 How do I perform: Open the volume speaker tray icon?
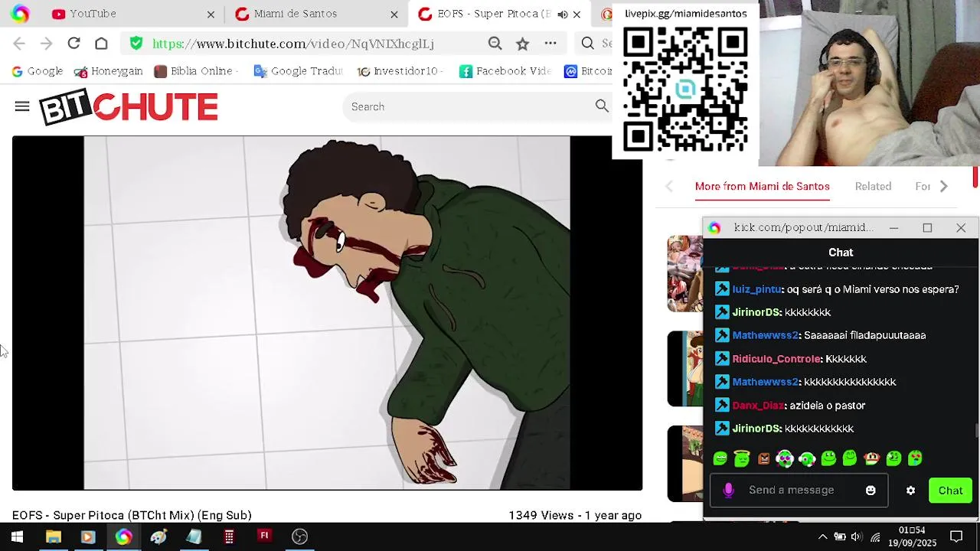856,536
